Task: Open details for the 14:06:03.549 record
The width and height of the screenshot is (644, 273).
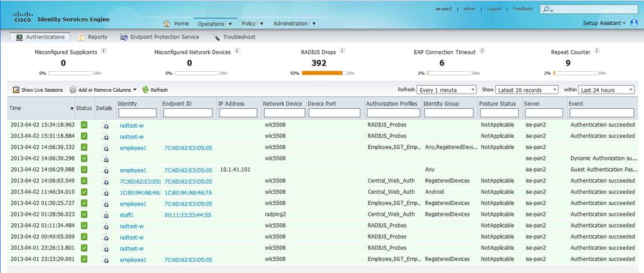Action: [105, 181]
